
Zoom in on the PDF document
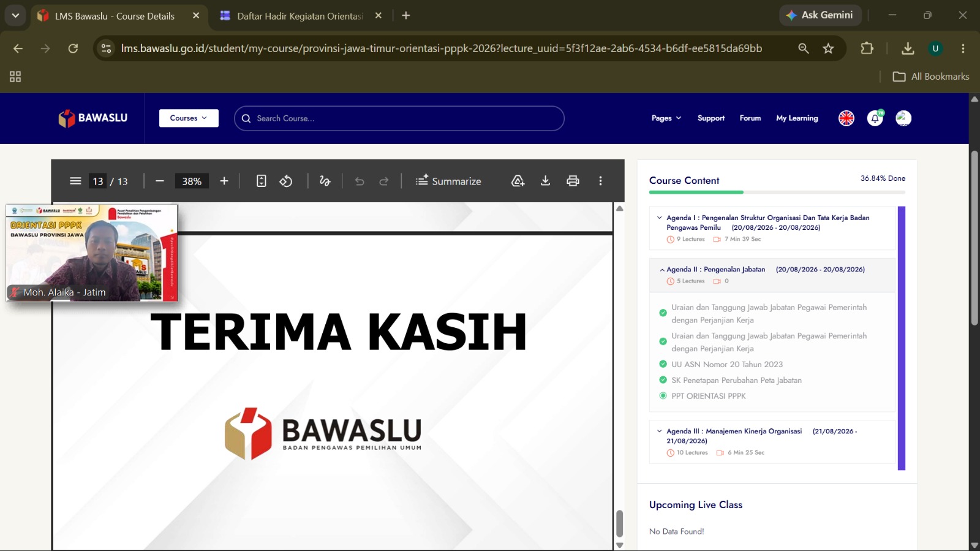click(x=224, y=181)
